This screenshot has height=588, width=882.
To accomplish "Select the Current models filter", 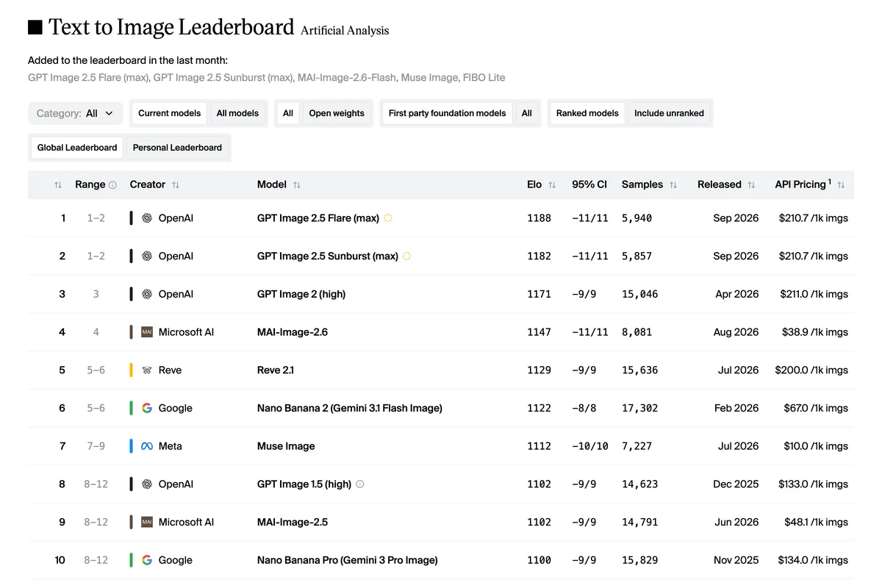I will tap(169, 113).
